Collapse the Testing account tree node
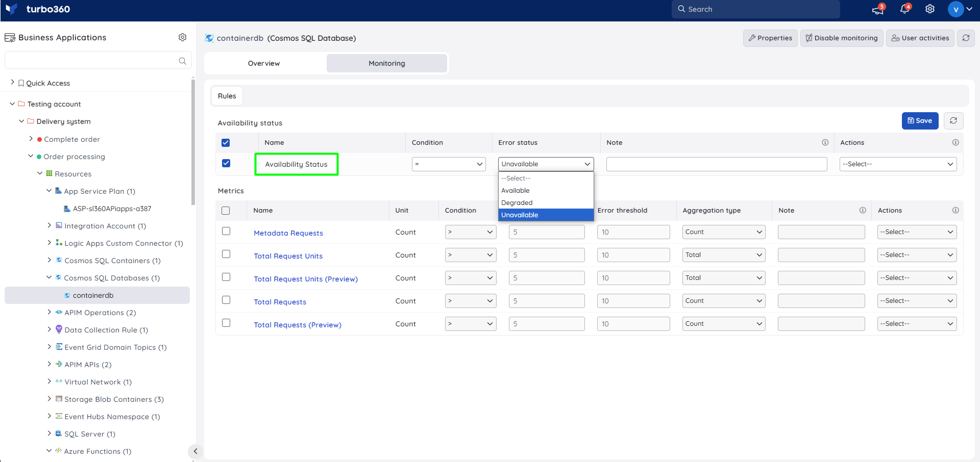980x462 pixels. (x=12, y=104)
